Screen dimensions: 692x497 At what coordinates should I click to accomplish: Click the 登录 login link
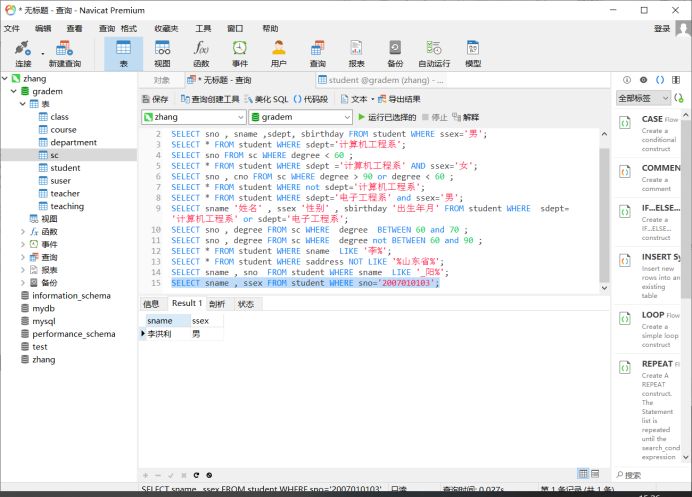pos(662,29)
